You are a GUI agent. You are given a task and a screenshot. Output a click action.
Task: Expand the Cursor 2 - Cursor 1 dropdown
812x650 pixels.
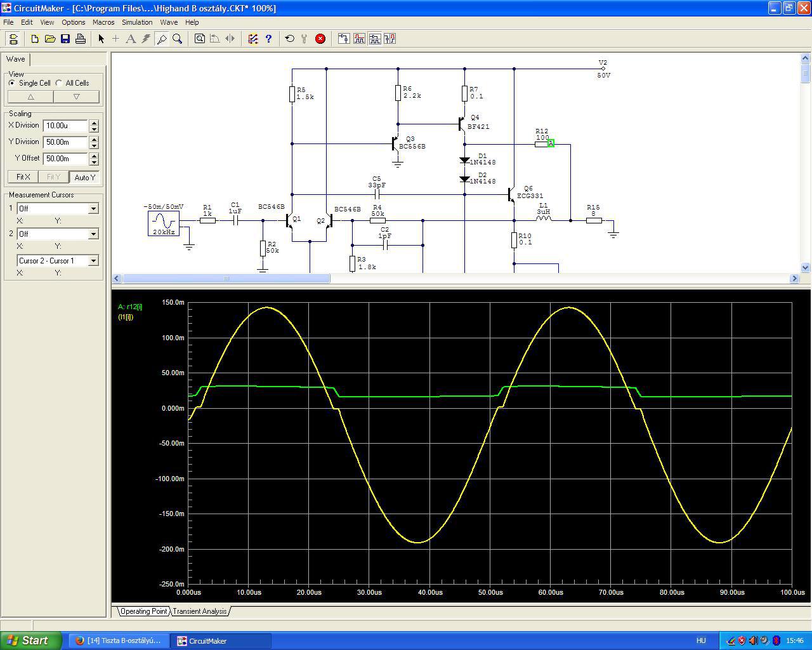[93, 261]
